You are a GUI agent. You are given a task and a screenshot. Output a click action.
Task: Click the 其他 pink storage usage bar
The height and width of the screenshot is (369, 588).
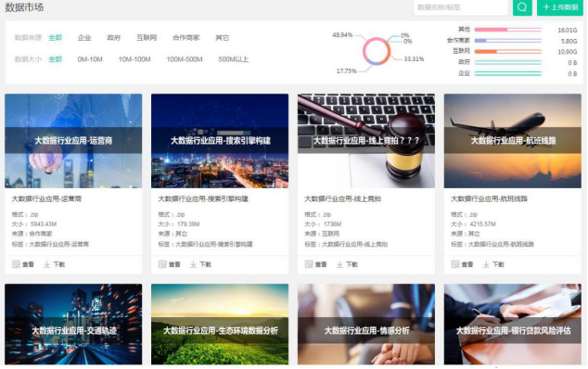507,30
